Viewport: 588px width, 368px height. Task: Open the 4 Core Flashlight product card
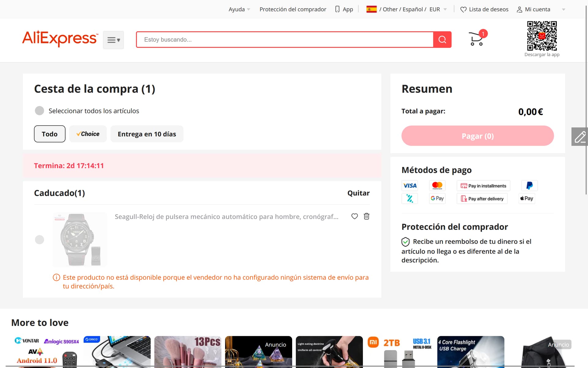tap(471, 352)
